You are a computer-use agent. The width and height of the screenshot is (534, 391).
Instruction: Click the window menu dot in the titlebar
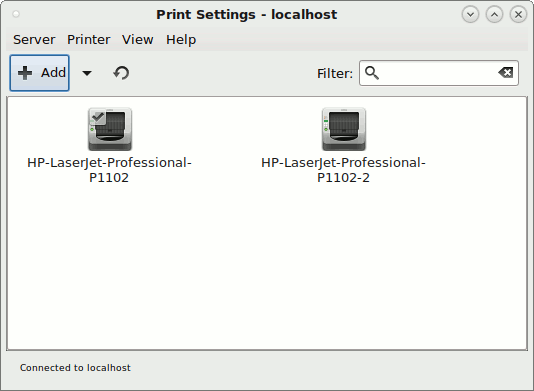click(x=16, y=14)
